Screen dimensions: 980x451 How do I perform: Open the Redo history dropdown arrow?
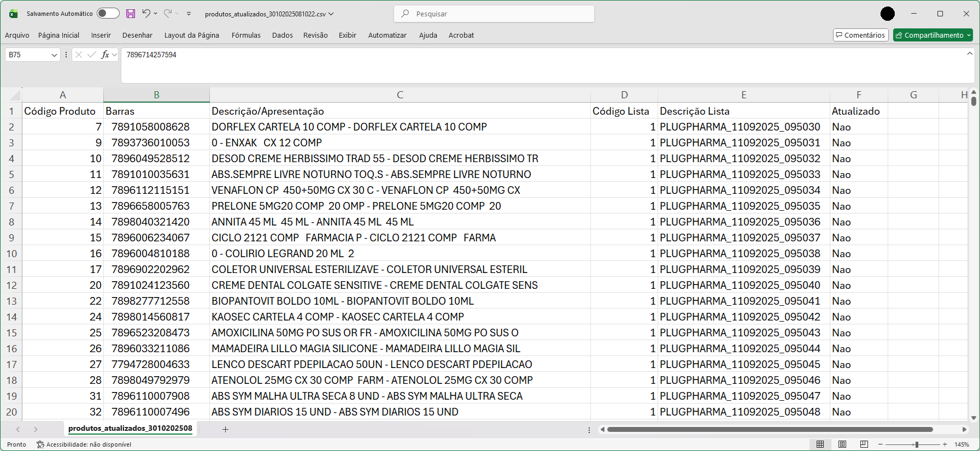[177, 14]
